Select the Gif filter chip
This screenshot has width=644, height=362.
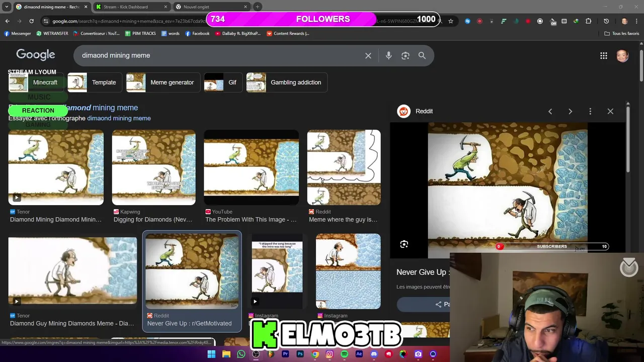(x=223, y=82)
